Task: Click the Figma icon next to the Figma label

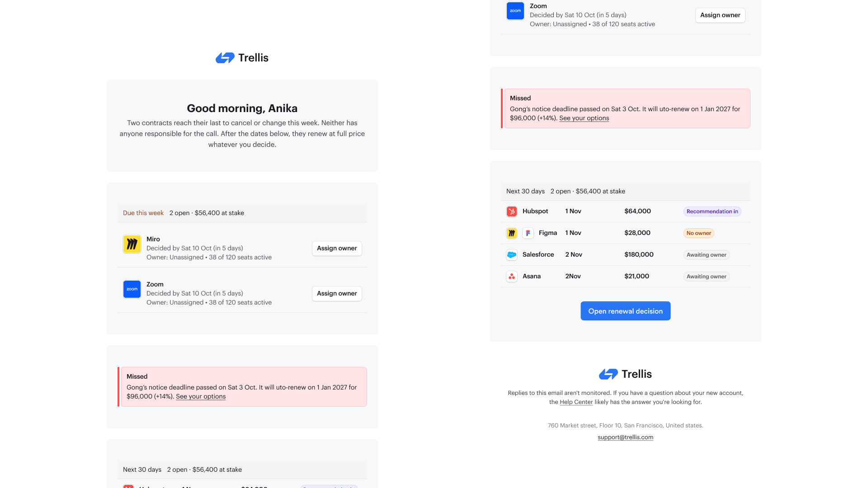Action: [528, 233]
